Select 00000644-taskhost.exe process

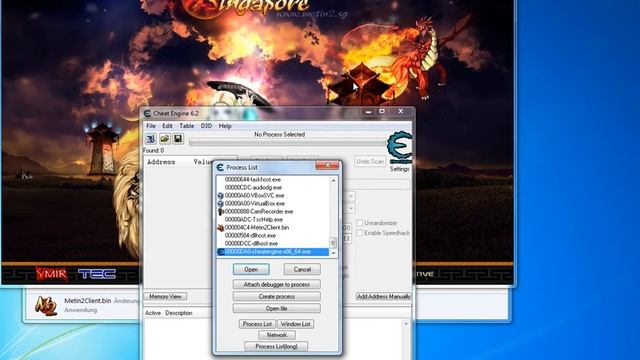click(x=273, y=180)
